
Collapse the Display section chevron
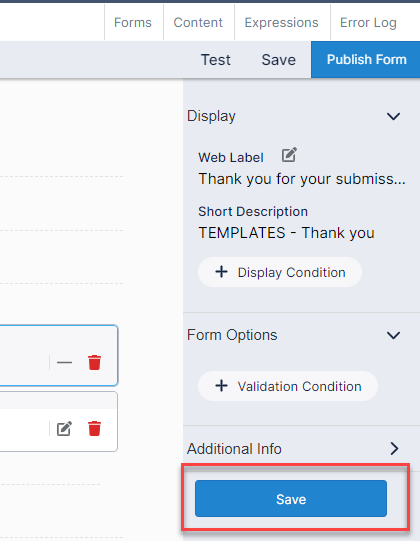click(393, 116)
